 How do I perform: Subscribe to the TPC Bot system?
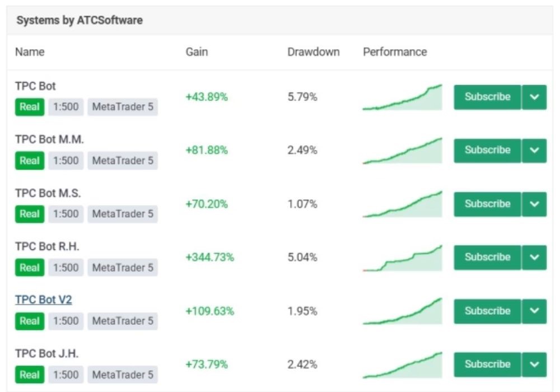click(487, 97)
